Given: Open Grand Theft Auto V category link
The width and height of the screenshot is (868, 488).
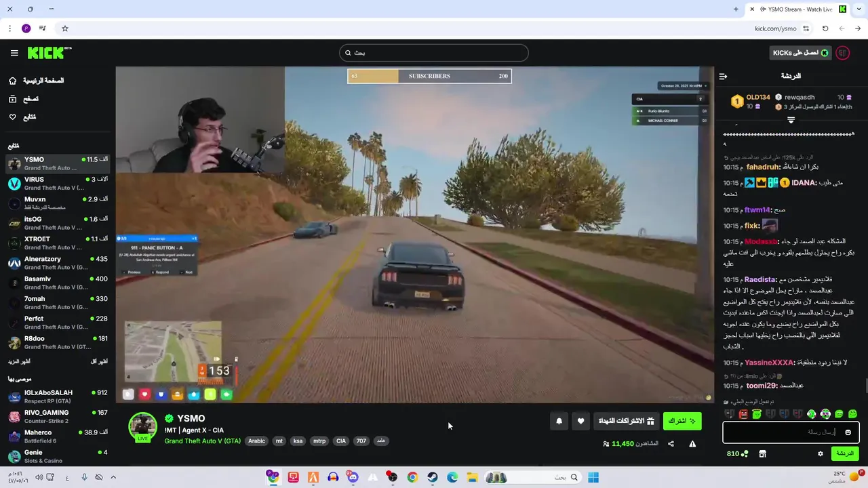Looking at the screenshot, I should [202, 441].
